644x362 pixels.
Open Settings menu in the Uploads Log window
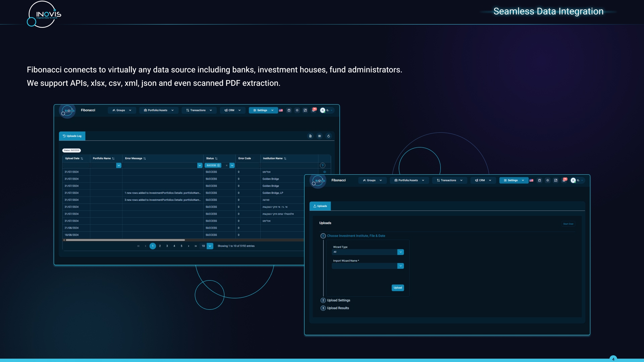point(263,110)
